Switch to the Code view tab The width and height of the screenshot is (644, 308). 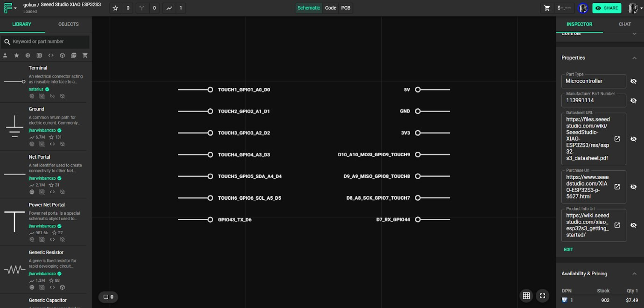point(330,8)
